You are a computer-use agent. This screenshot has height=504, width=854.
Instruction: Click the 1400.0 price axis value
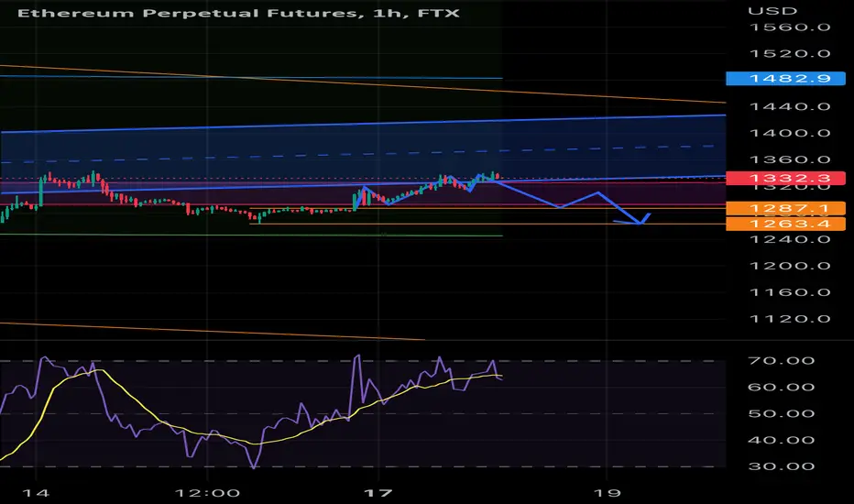point(790,133)
